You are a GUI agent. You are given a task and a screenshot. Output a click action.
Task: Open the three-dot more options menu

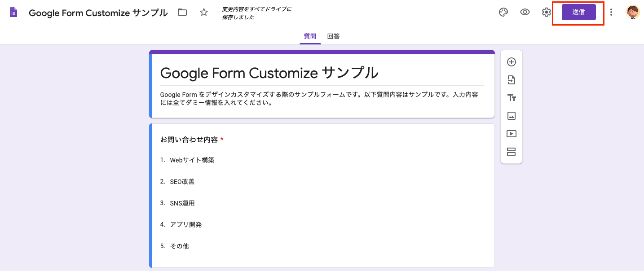pos(611,13)
